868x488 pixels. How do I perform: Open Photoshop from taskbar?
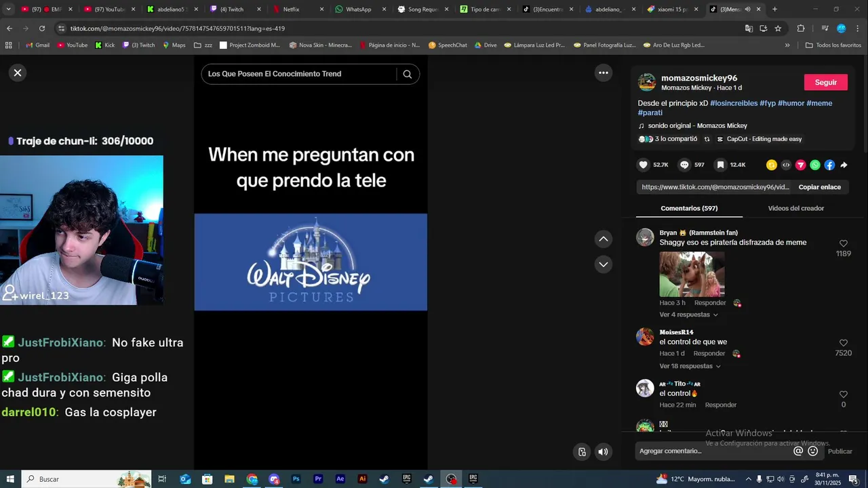296,479
